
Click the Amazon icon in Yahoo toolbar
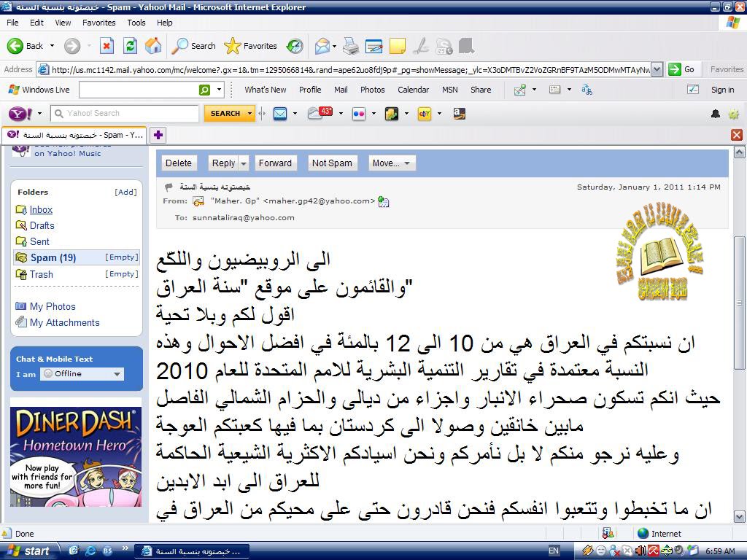pyautogui.click(x=460, y=113)
